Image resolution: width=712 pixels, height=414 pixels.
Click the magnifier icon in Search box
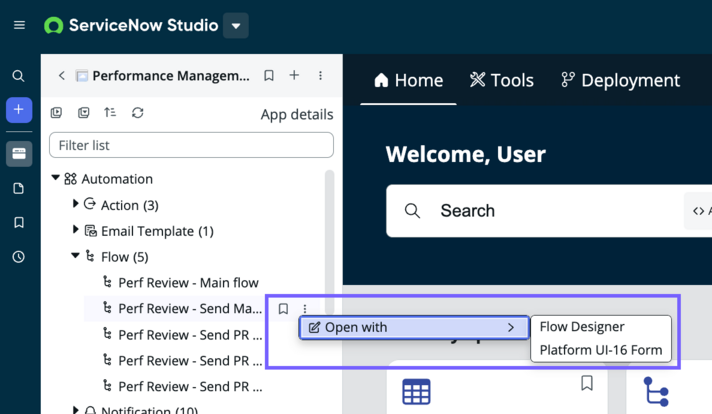click(412, 211)
